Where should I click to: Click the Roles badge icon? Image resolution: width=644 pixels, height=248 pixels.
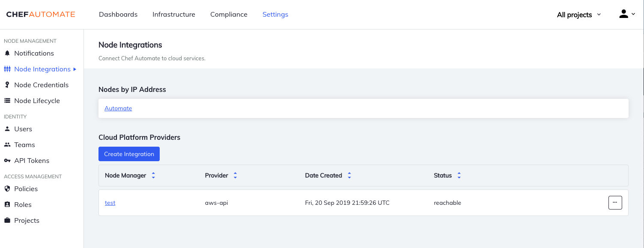coord(7,204)
